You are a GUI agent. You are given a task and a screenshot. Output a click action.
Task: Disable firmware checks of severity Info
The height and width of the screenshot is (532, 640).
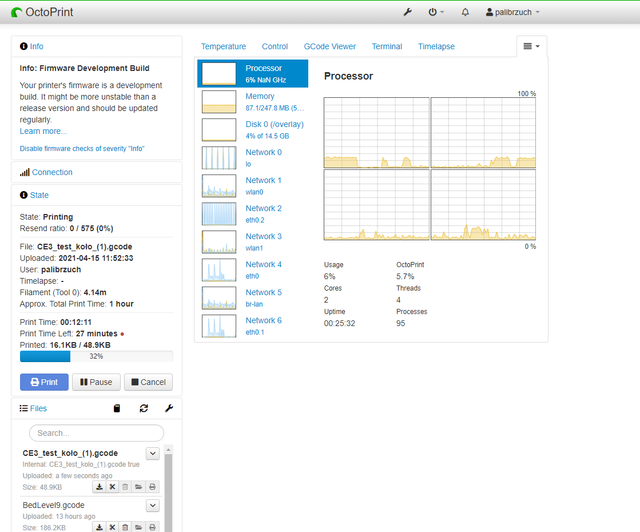click(x=82, y=149)
